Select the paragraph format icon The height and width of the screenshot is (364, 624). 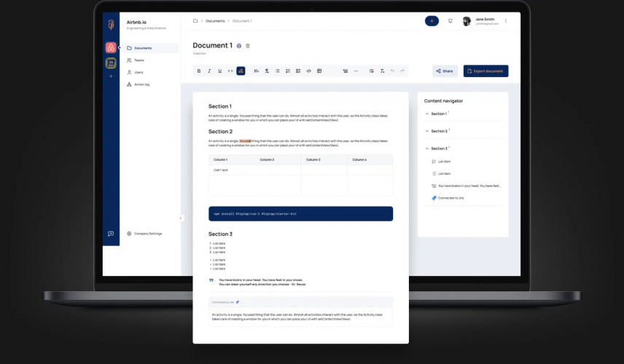(x=267, y=71)
